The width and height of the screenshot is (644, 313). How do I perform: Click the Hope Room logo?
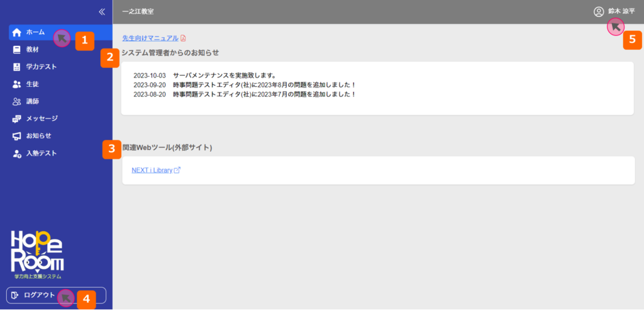(x=37, y=252)
